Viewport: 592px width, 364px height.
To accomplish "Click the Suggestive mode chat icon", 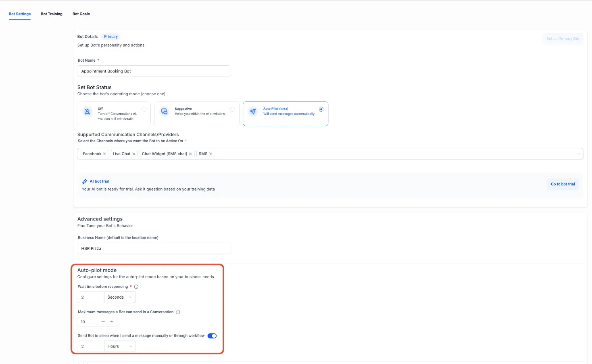I will [x=165, y=112].
